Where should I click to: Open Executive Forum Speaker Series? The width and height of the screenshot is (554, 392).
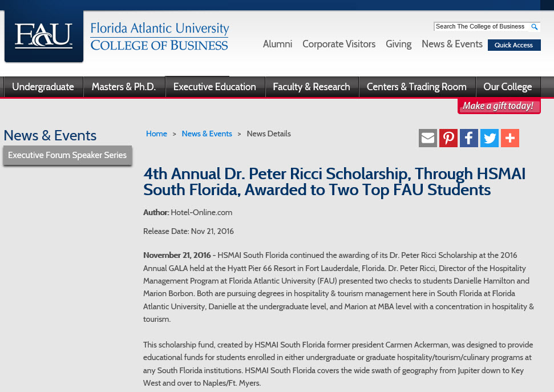[x=67, y=155]
